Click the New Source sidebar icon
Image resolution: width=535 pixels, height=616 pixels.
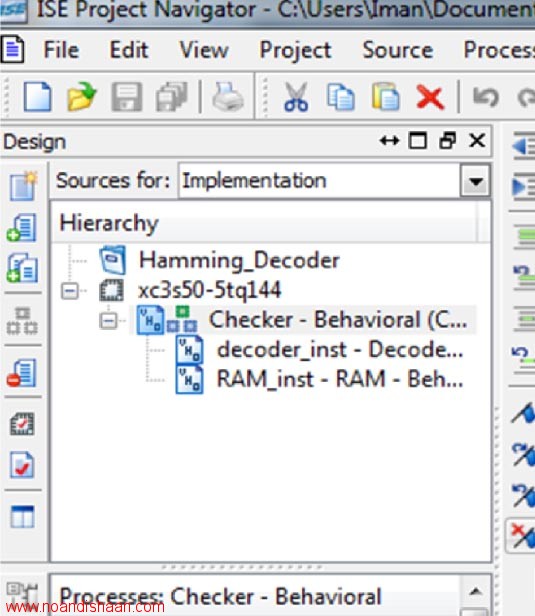click(x=23, y=186)
